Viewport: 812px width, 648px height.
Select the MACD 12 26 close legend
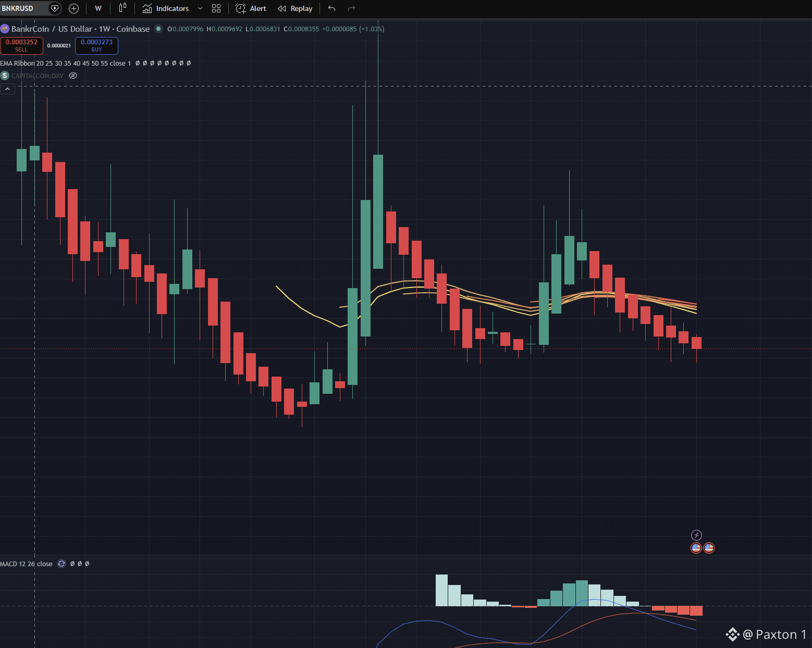point(26,564)
